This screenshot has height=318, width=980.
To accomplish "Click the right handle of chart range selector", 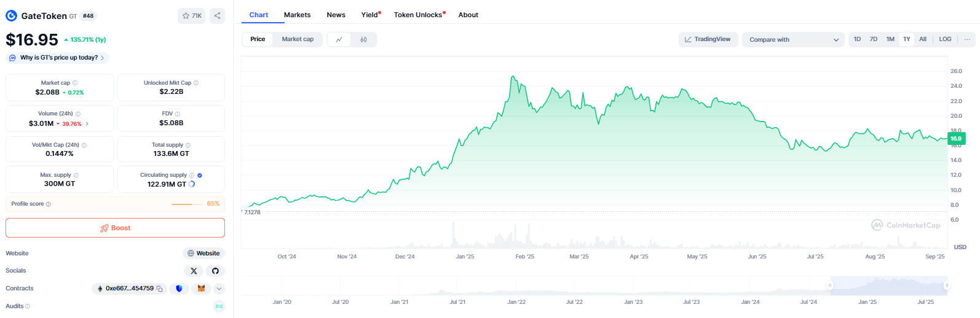I will click(947, 285).
